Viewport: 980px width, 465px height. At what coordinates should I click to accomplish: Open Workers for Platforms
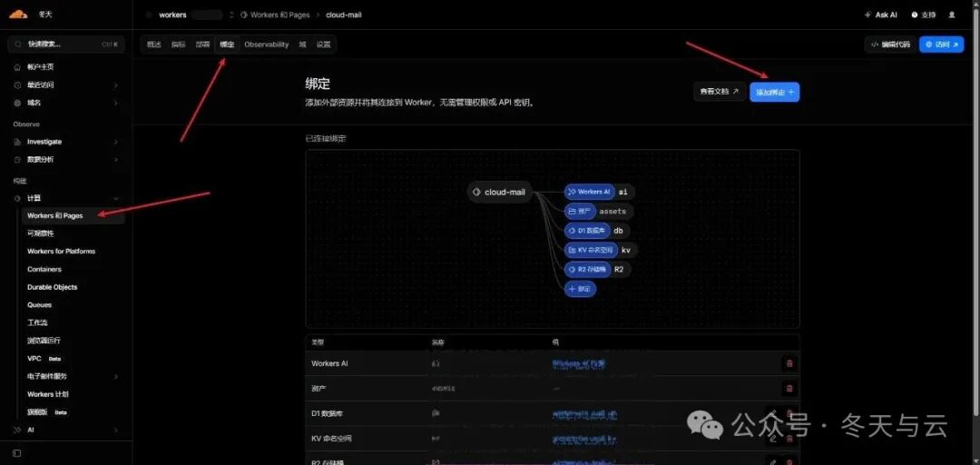point(62,252)
